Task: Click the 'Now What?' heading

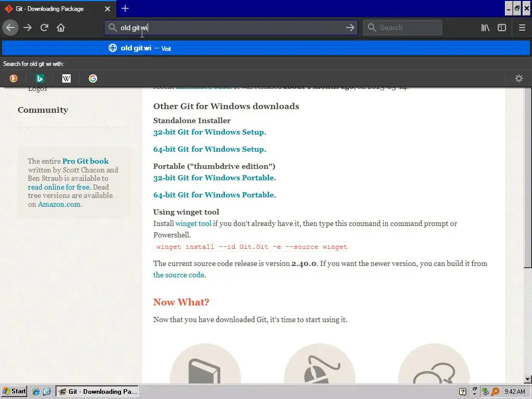Action: (x=181, y=302)
